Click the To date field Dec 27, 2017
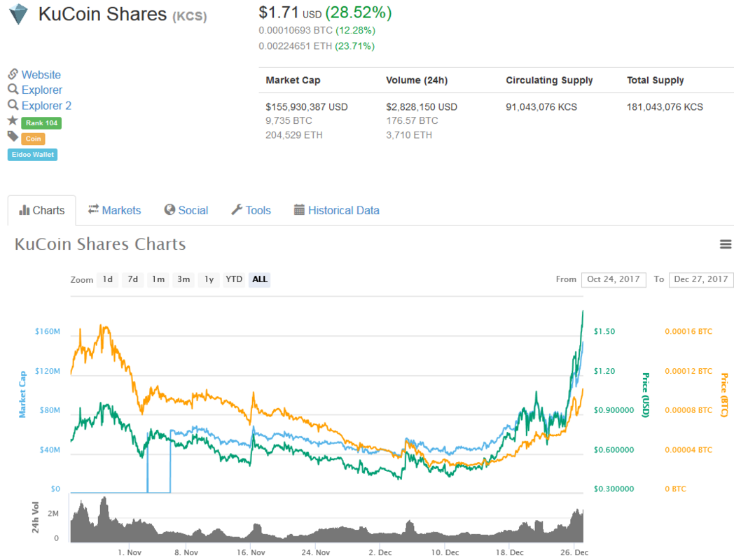This screenshot has width=734, height=560. point(701,279)
